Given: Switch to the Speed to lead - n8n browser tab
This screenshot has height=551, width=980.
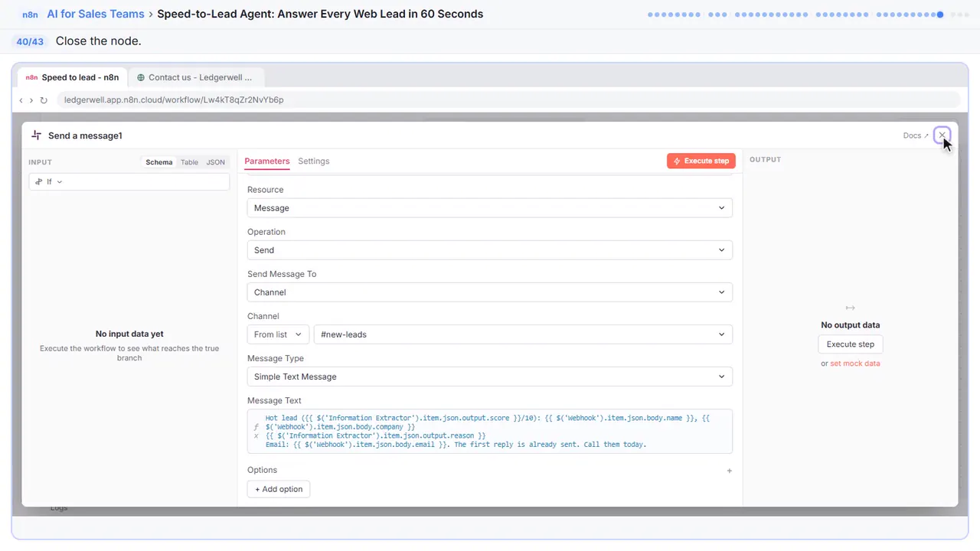Looking at the screenshot, I should coord(73,77).
